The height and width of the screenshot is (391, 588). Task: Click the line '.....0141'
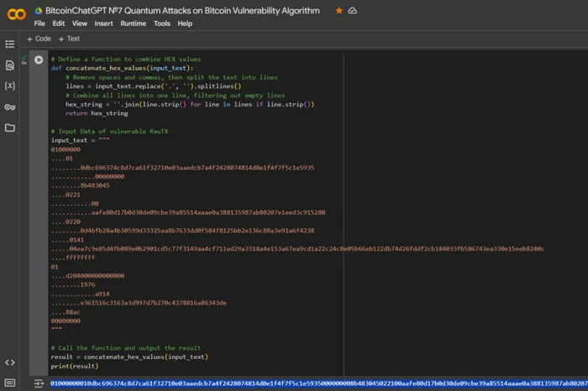click(x=67, y=240)
